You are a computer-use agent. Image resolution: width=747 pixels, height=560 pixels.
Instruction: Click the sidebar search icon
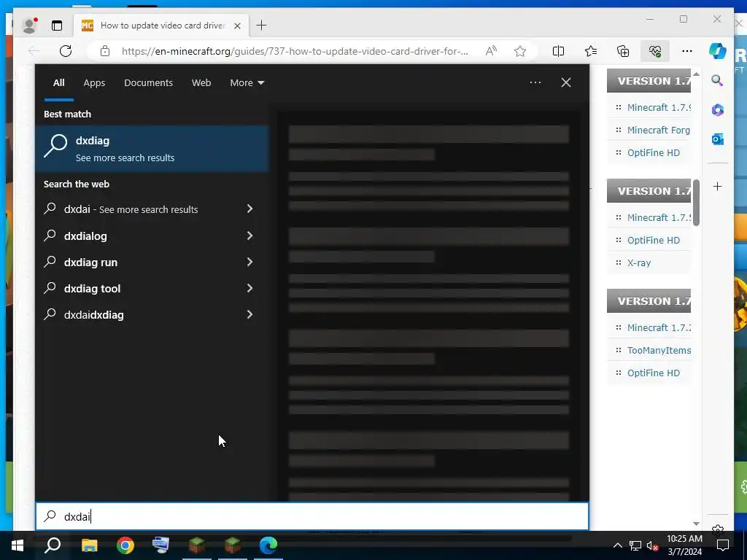point(717,80)
